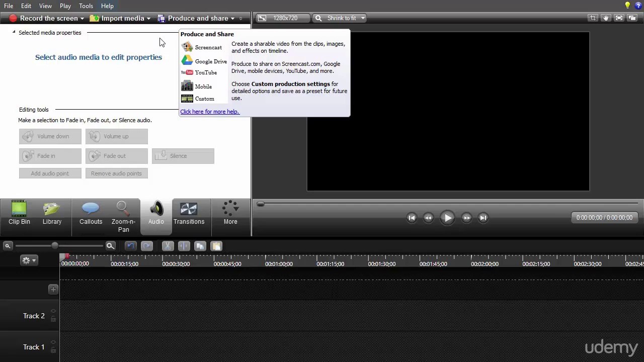Collapse the Selected media properties section
Screen dimensions: 644x362
pos(14,32)
